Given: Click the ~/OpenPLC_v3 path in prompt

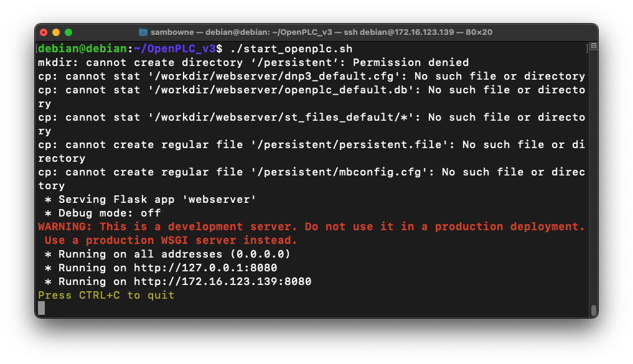Looking at the screenshot, I should 175,49.
